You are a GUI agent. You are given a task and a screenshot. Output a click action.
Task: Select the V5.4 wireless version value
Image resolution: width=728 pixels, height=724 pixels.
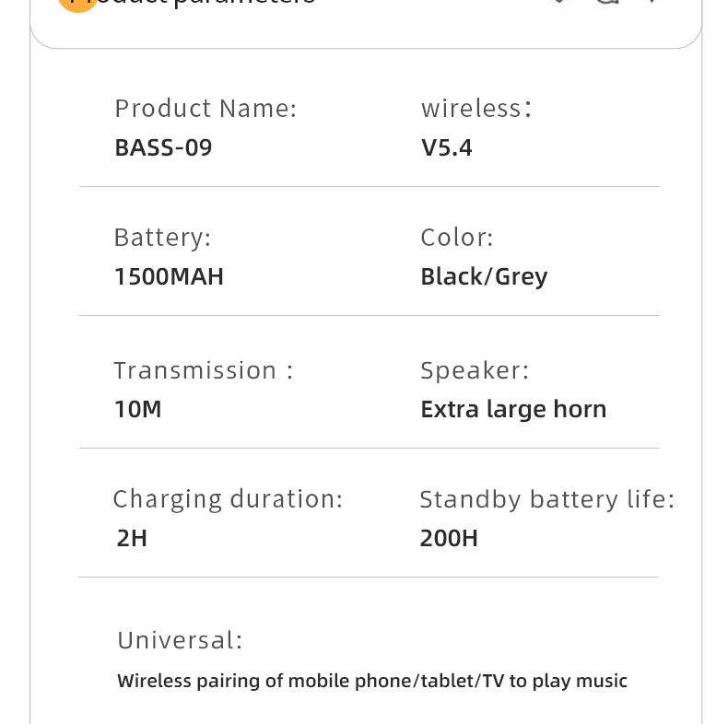pos(447,147)
